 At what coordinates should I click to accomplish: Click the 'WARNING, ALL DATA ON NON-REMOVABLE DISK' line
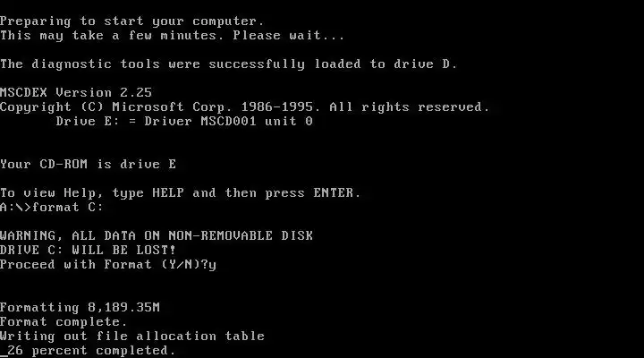tap(157, 236)
